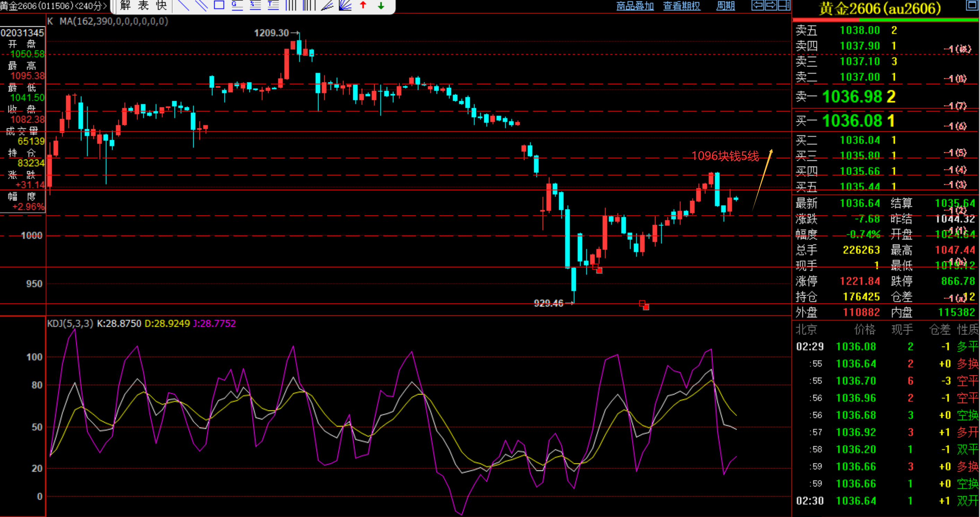Click the red up arrow marker tool
Image resolution: width=980 pixels, height=517 pixels.
[363, 5]
